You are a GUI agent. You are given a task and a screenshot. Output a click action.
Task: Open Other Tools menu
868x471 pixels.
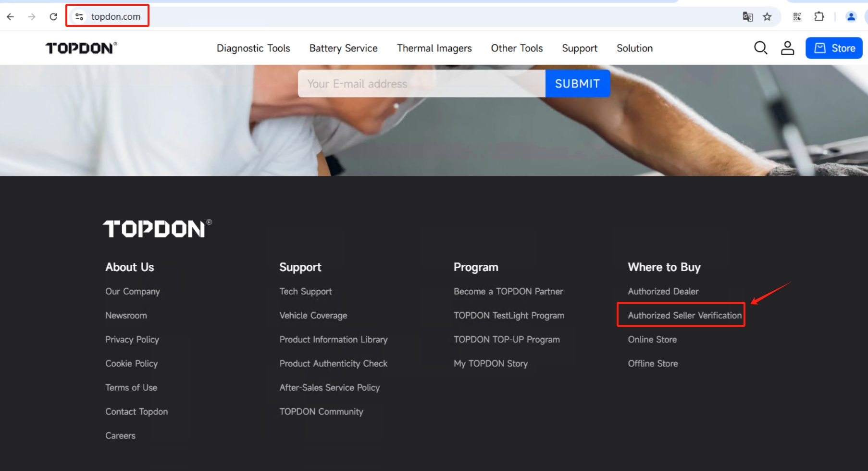click(517, 48)
